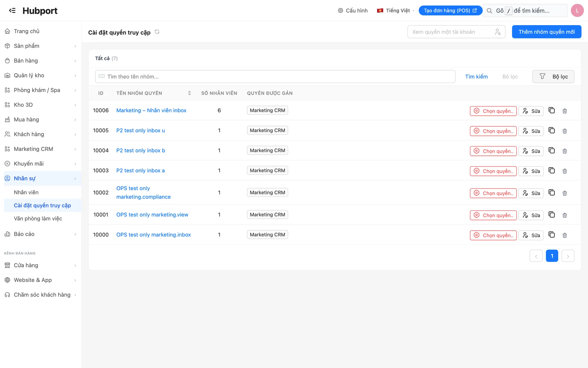Click Chọn quyền for group 10006
Image resolution: width=588 pixels, height=368 pixels.
click(x=493, y=111)
